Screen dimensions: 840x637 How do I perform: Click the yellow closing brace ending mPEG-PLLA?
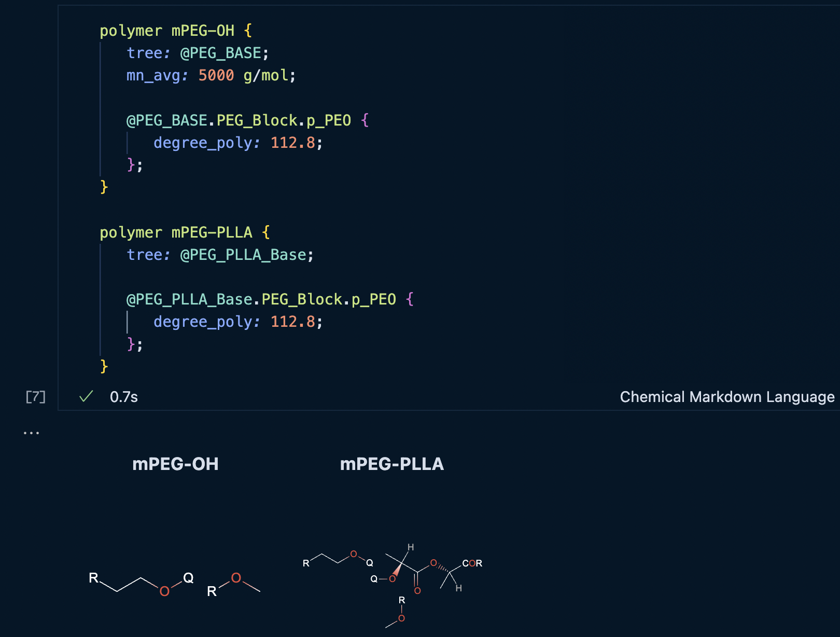point(104,366)
